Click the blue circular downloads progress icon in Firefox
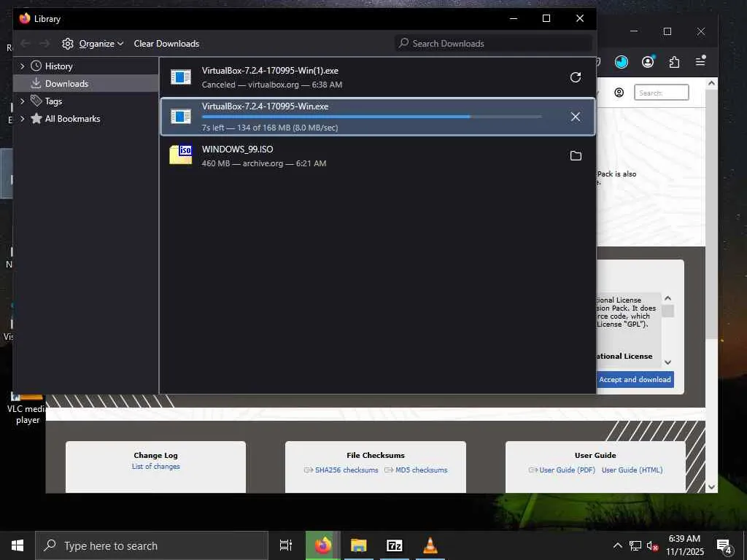This screenshot has width=747, height=560. coord(622,62)
